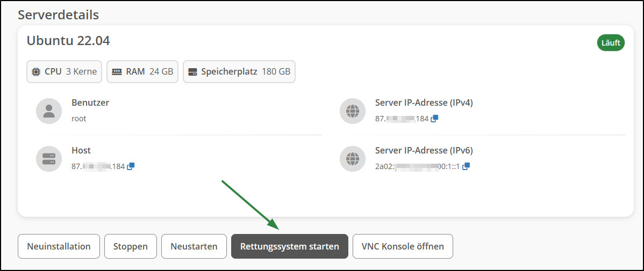Click the Serverdetails section title
The height and width of the screenshot is (271, 644).
coord(58,15)
